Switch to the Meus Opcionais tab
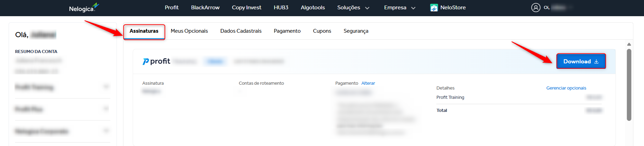This screenshot has width=644, height=146. pos(189,31)
